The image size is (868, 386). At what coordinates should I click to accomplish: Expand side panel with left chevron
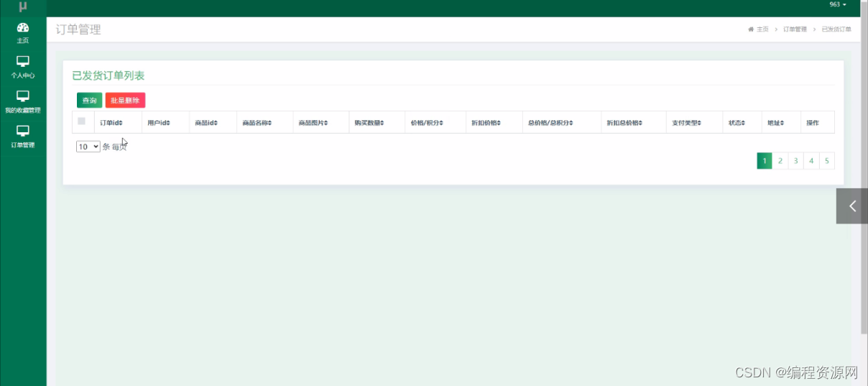[852, 206]
